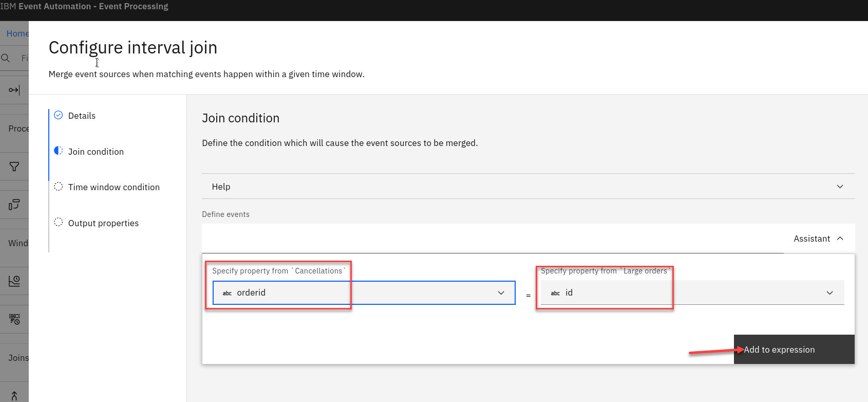The image size is (868, 402).
Task: Click the completed Details step checkmark icon
Action: tap(59, 115)
